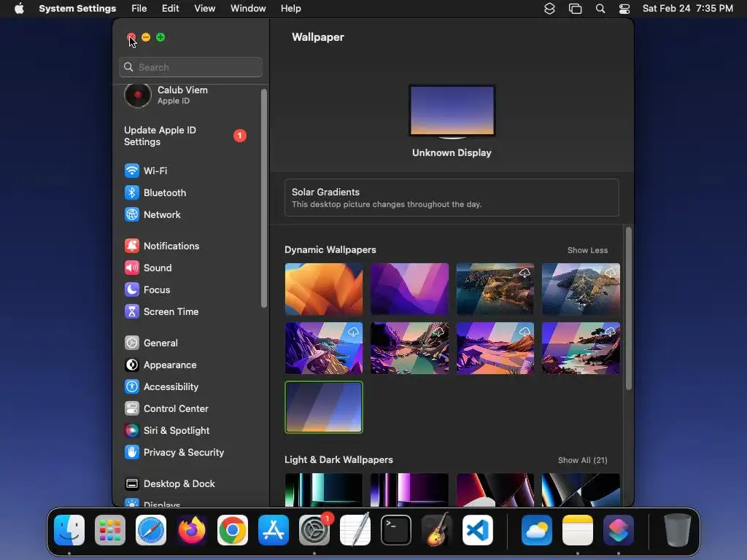Open Weather app from the Dock
Image resolution: width=747 pixels, height=560 pixels.
point(537,530)
